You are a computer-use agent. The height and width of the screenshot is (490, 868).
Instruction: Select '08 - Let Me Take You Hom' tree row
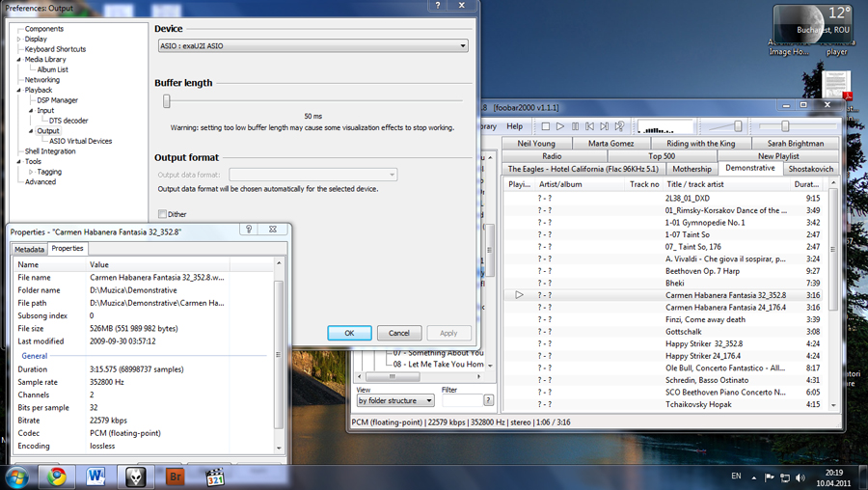click(438, 365)
